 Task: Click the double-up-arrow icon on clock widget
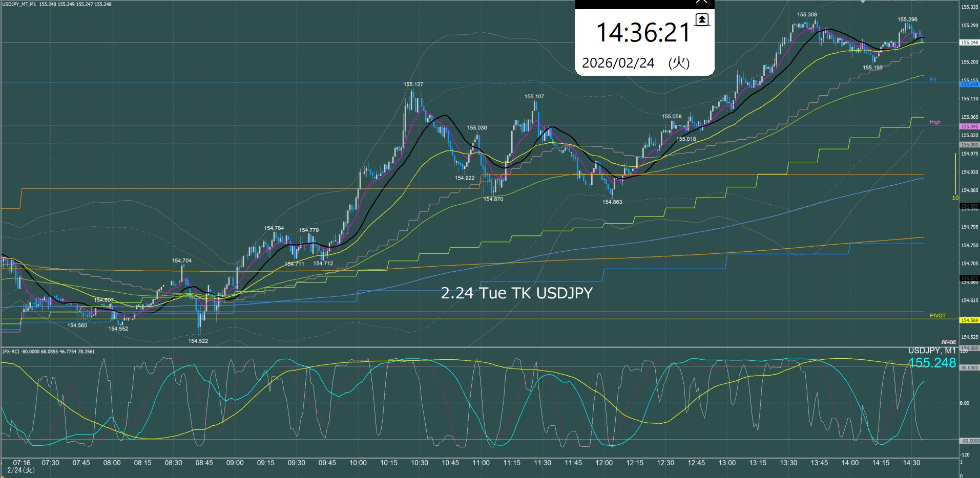[701, 19]
